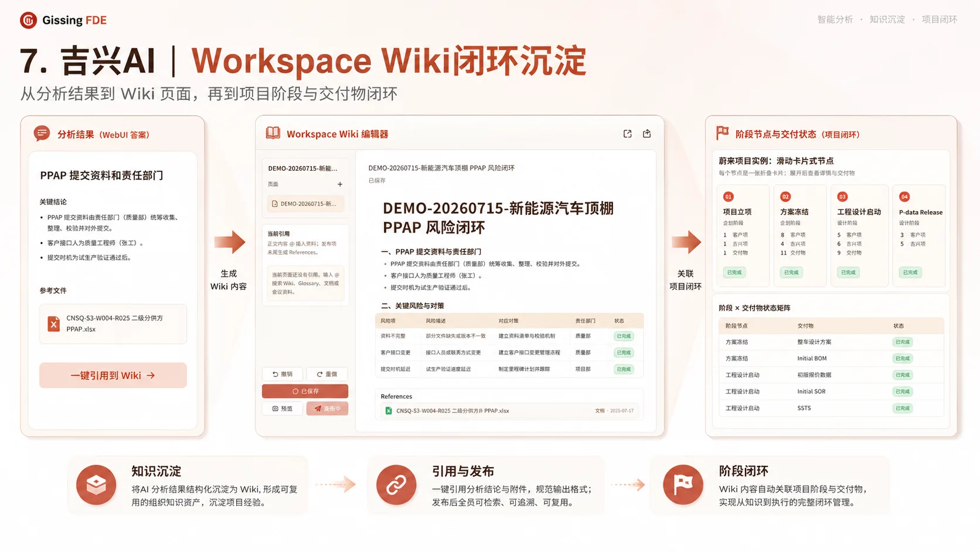Image resolution: width=980 pixels, height=552 pixels.
Task: Click the green spreadsheet icon in References
Action: pos(389,411)
